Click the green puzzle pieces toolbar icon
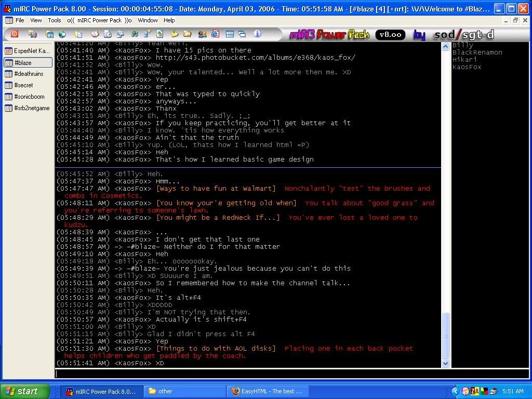The image size is (532, 399). tap(135, 34)
